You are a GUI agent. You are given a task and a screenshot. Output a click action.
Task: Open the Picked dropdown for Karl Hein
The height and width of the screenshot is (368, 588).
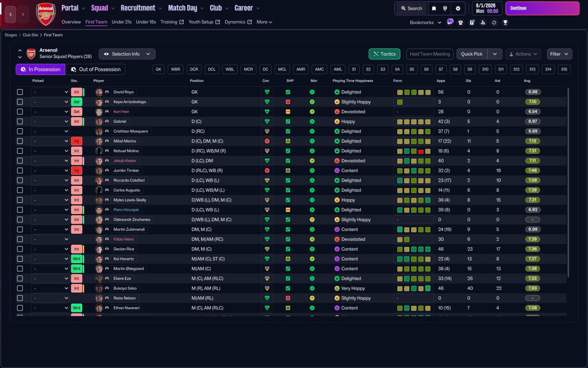[x=50, y=112]
